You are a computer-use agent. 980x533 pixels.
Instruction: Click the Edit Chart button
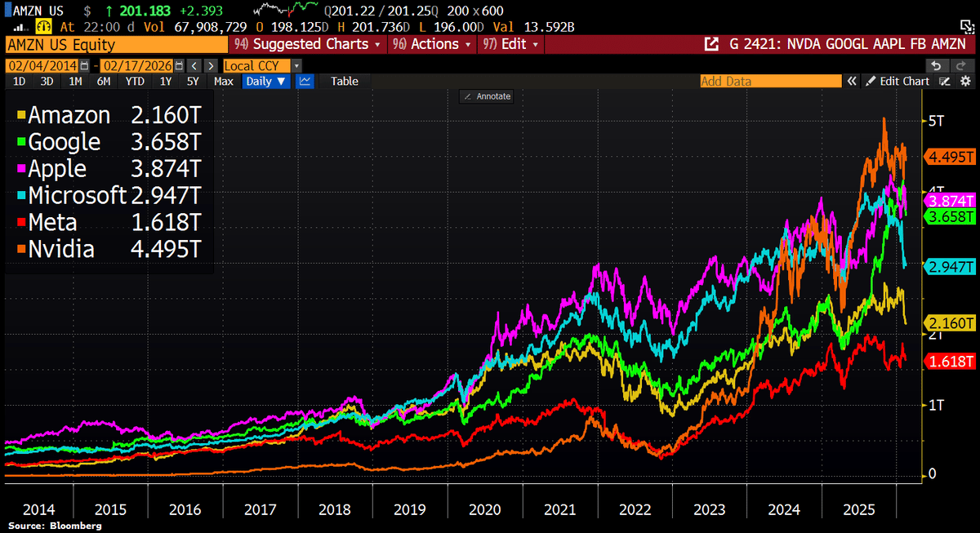pyautogui.click(x=898, y=82)
